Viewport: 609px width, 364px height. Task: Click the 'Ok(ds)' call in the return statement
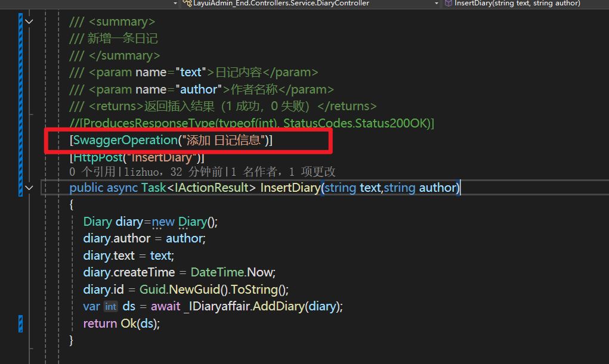coord(138,323)
